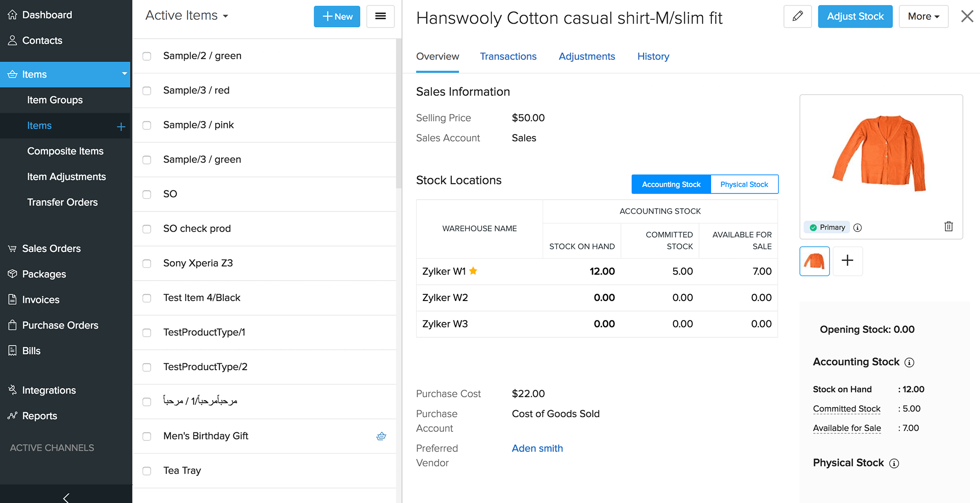Viewport: 980px width, 503px height.
Task: Tick the Sample/3 / pink checkbox
Action: point(147,125)
